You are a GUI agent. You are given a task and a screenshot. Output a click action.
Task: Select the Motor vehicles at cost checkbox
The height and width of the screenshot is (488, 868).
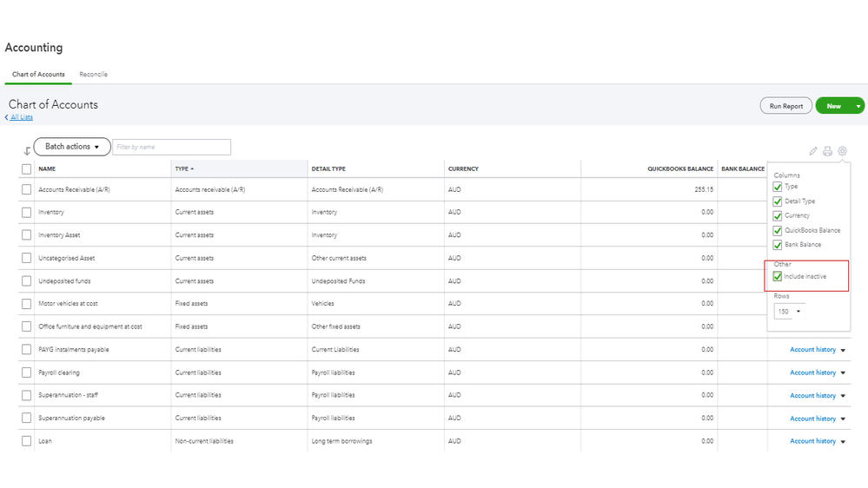click(x=27, y=304)
